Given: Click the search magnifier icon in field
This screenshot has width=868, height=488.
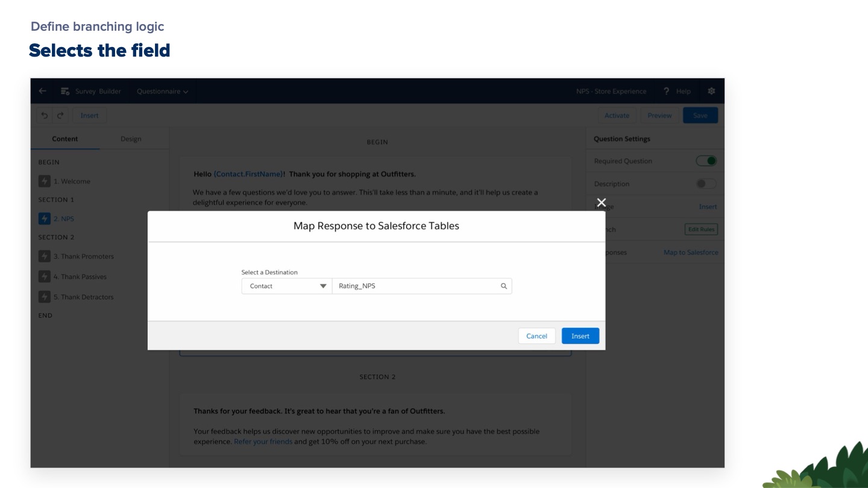Looking at the screenshot, I should click(504, 286).
